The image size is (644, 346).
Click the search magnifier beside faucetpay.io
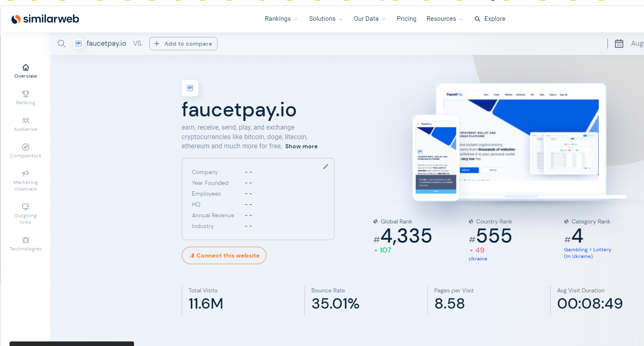(61, 44)
